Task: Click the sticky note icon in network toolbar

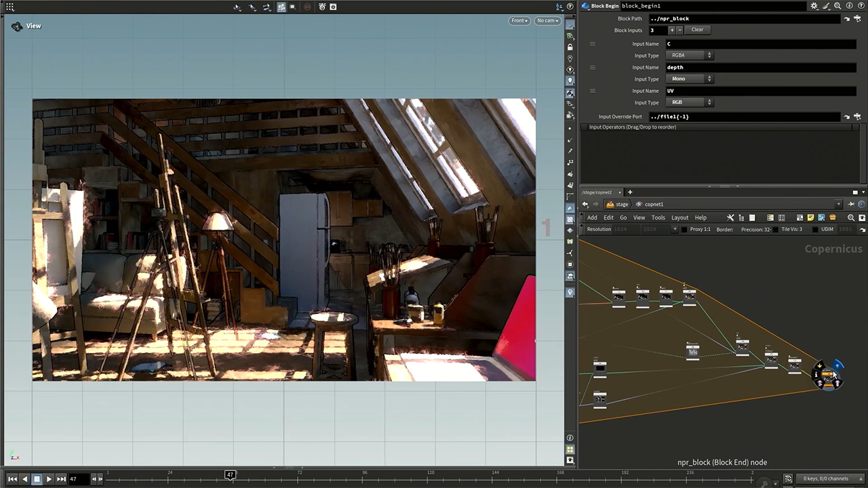Action: pos(810,218)
